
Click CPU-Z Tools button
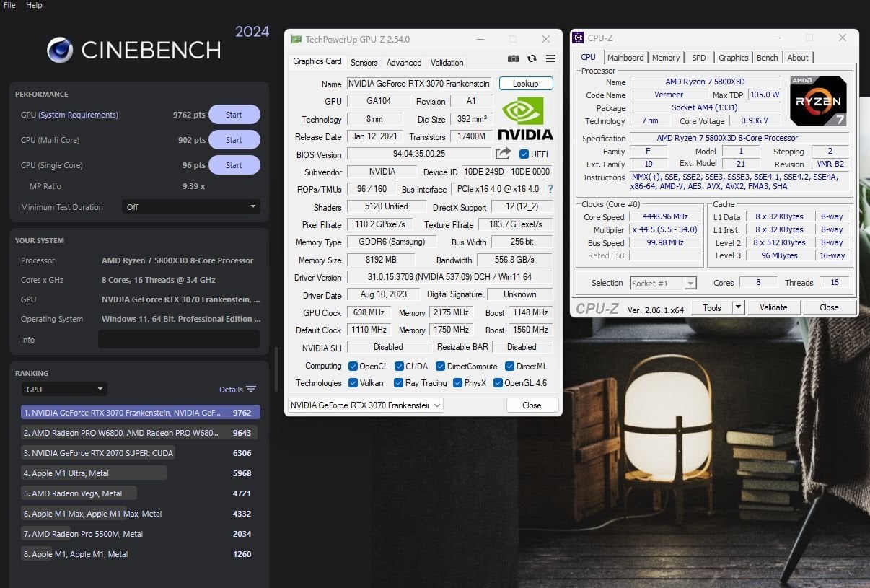712,307
